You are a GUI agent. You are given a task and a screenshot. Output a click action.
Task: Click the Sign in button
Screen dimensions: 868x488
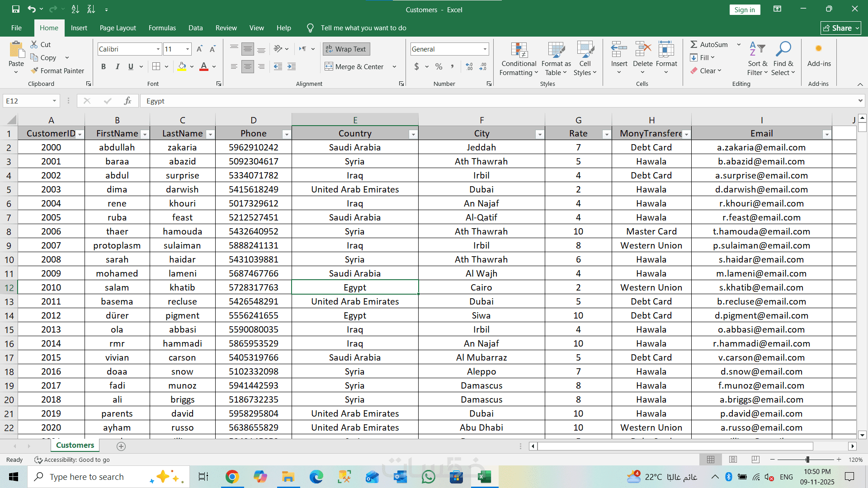point(744,9)
